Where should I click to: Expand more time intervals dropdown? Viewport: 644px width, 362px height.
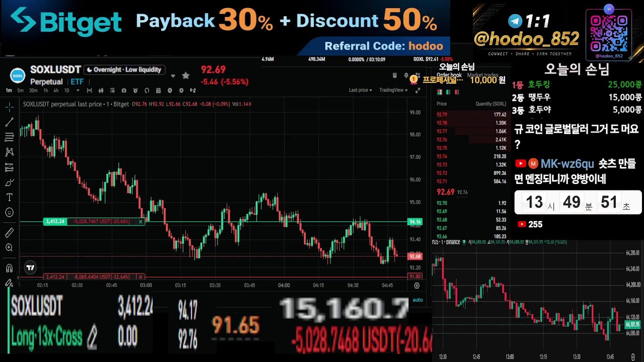point(78,90)
